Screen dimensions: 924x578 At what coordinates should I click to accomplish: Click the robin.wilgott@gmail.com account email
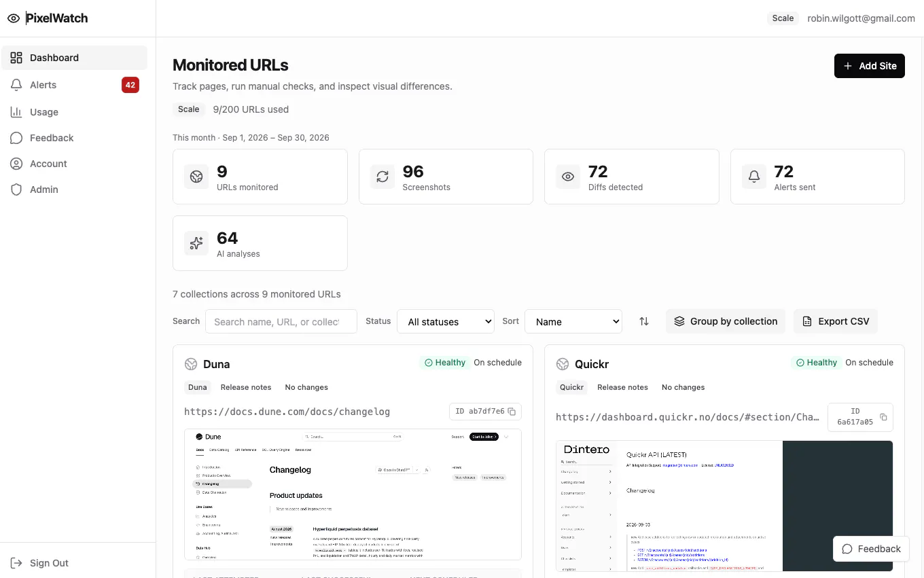click(x=861, y=18)
